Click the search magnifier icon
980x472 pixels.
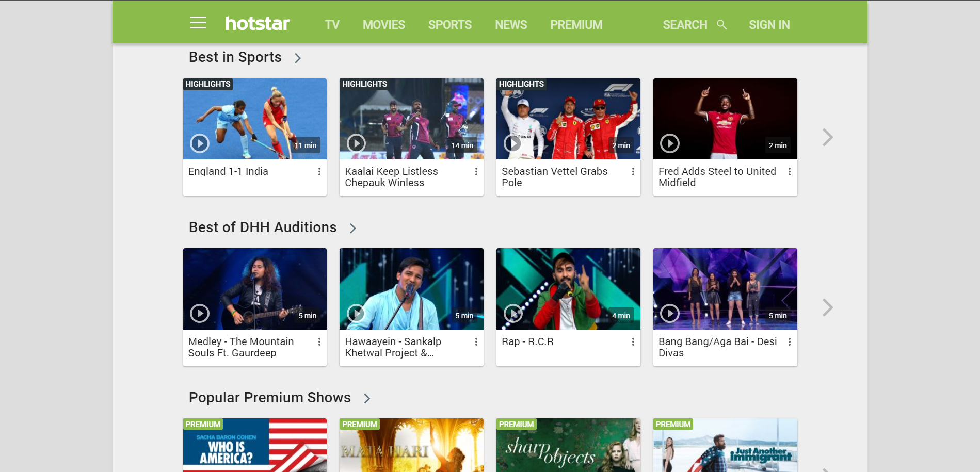tap(722, 24)
